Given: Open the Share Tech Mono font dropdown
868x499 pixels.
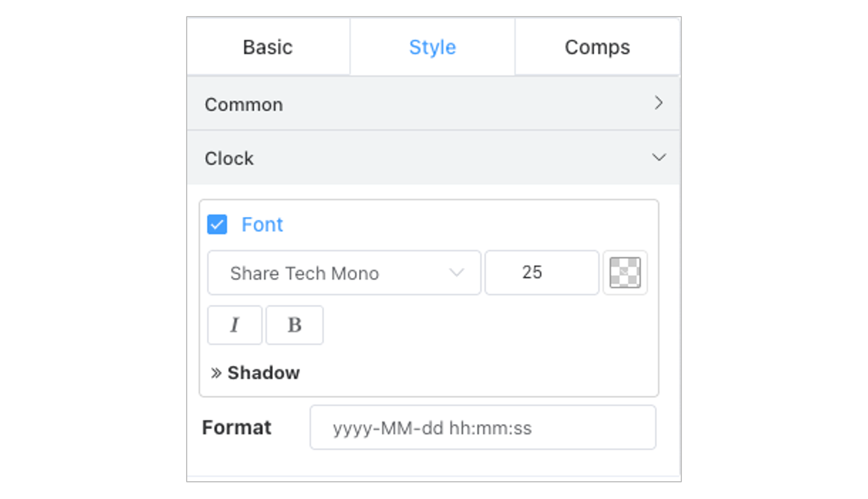Looking at the screenshot, I should click(x=344, y=273).
